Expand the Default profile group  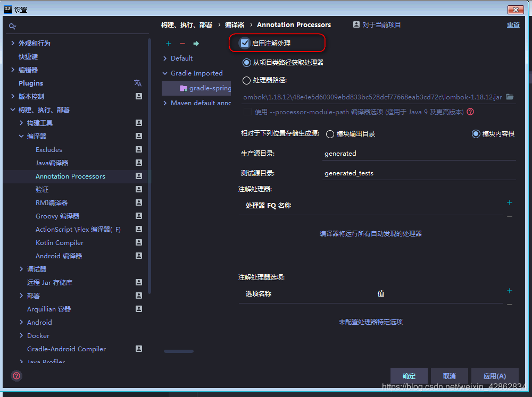coord(165,58)
